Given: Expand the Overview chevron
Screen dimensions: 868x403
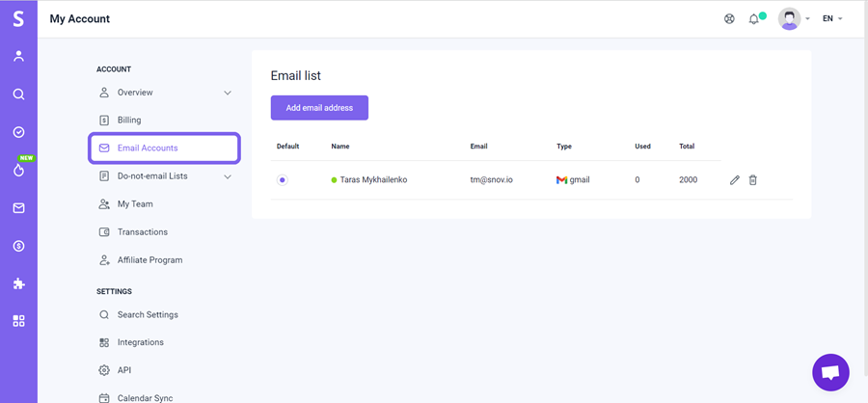Looking at the screenshot, I should coord(228,93).
